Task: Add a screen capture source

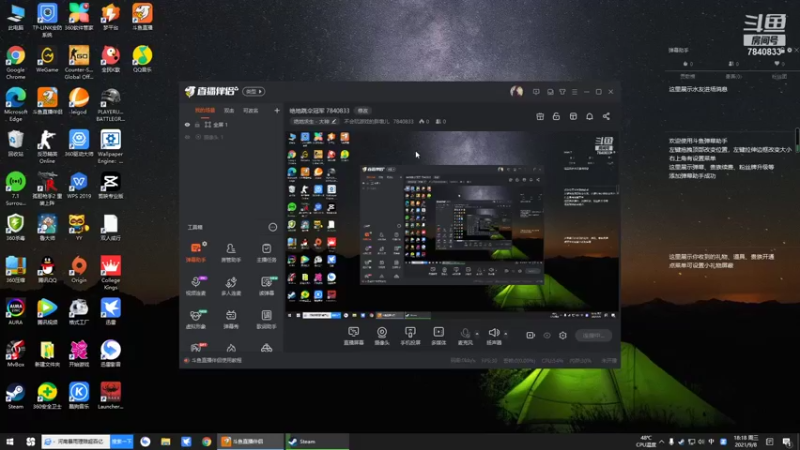Action: click(354, 336)
